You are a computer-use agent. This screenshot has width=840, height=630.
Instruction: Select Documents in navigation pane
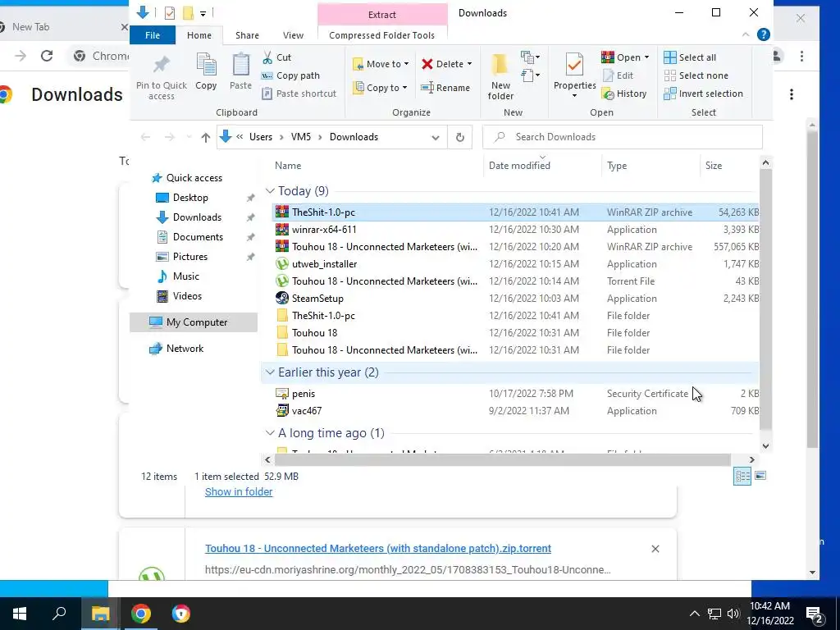(x=198, y=237)
